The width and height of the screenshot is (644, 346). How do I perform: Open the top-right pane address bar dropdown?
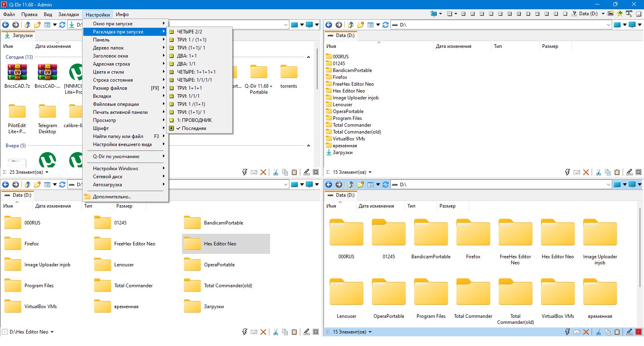click(608, 25)
